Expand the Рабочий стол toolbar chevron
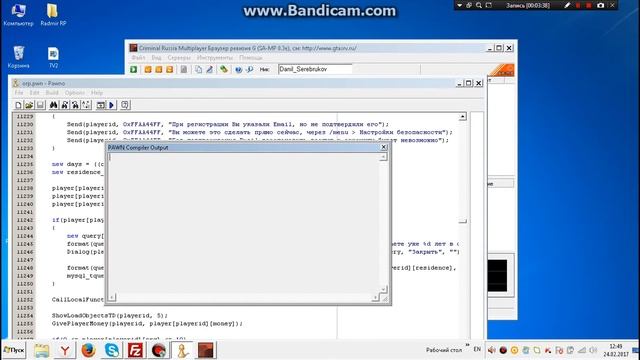This screenshot has height=360, width=640. coord(467,345)
